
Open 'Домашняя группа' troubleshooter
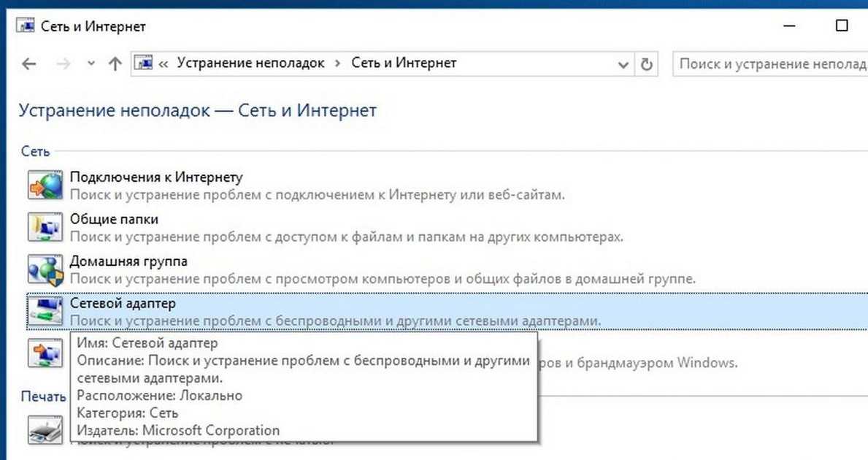click(x=128, y=261)
